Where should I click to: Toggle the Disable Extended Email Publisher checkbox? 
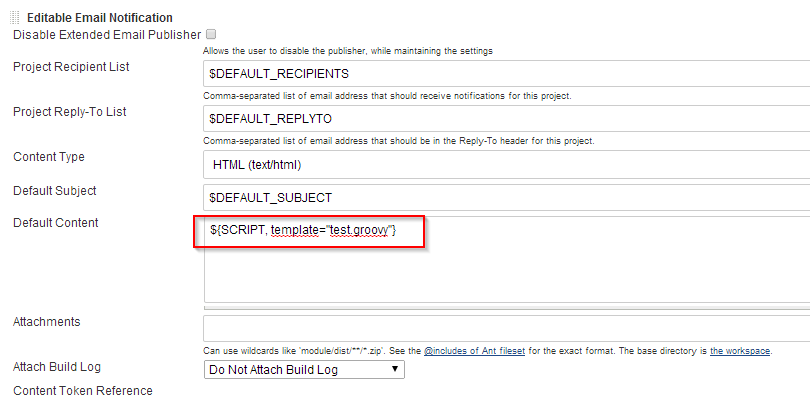tap(211, 33)
